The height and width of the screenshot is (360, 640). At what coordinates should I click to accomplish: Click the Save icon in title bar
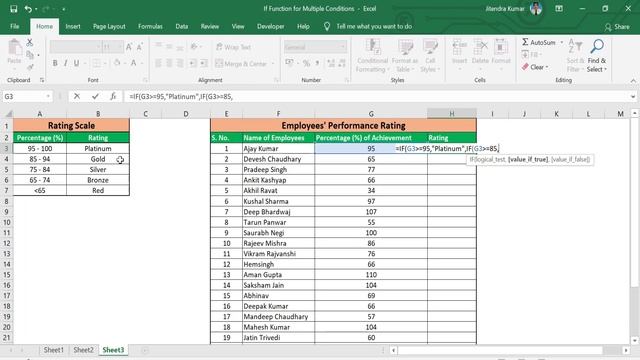pyautogui.click(x=13, y=9)
